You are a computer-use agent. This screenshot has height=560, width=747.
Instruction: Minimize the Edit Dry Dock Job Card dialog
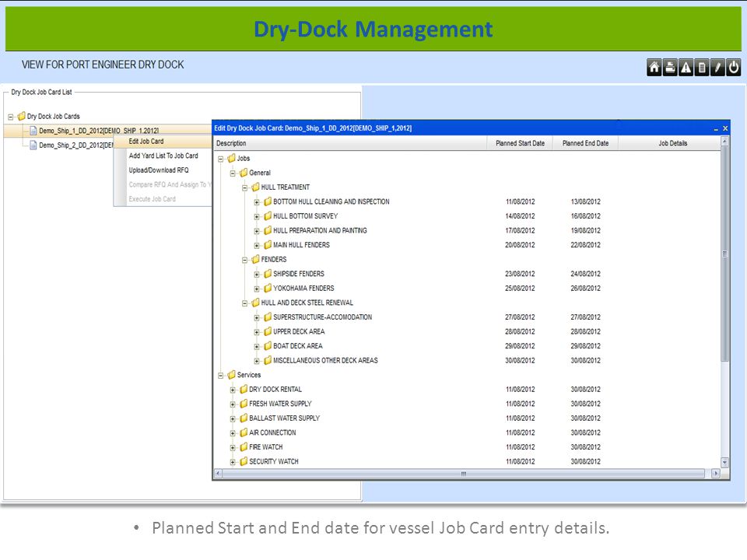716,129
